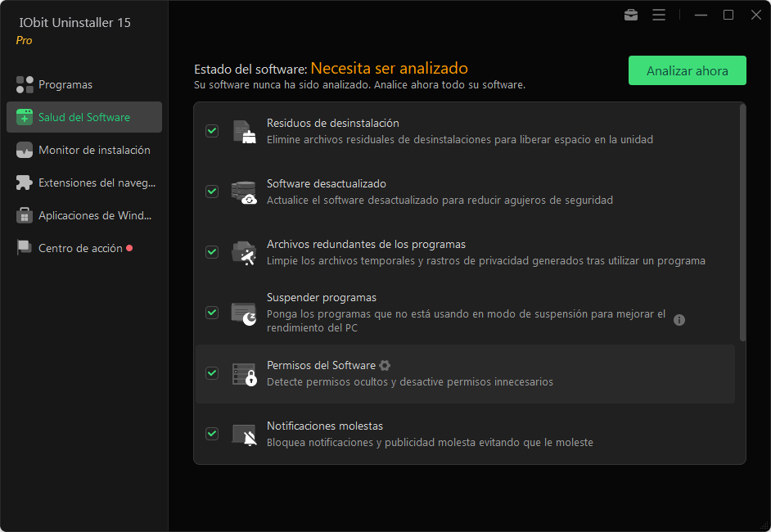The width and height of the screenshot is (771, 532).
Task: Click the vertical scrollbar of the list
Action: pos(742,223)
